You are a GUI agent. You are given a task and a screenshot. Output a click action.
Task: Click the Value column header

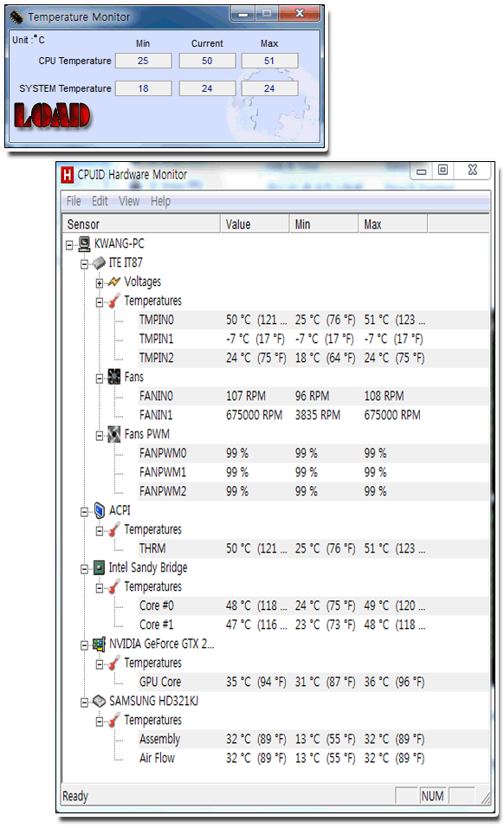(255, 224)
